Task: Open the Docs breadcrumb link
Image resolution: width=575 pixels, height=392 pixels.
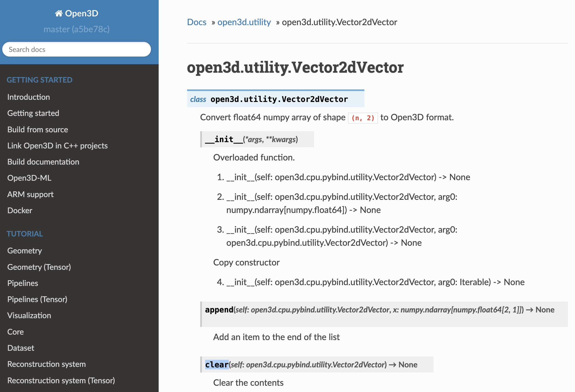Action: (196, 22)
